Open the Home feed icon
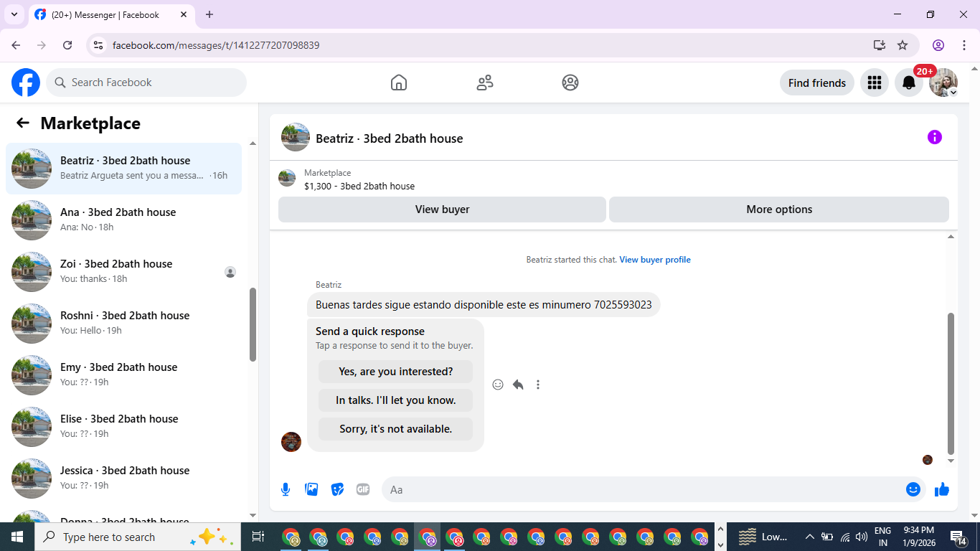Viewport: 980px width, 551px height. 399,83
